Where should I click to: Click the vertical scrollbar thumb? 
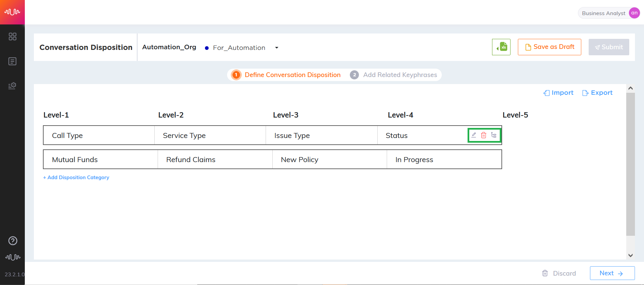(631, 164)
